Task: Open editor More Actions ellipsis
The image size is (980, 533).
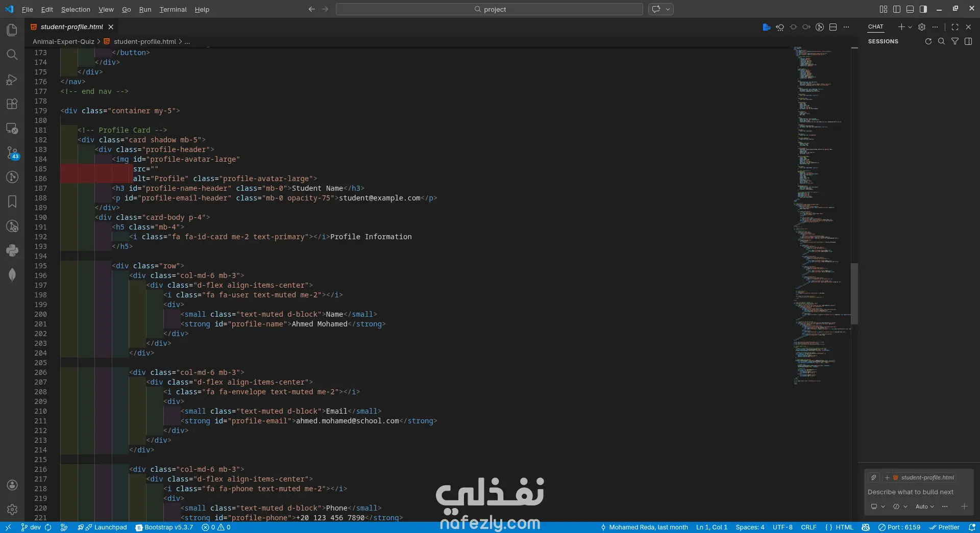Action: click(846, 27)
